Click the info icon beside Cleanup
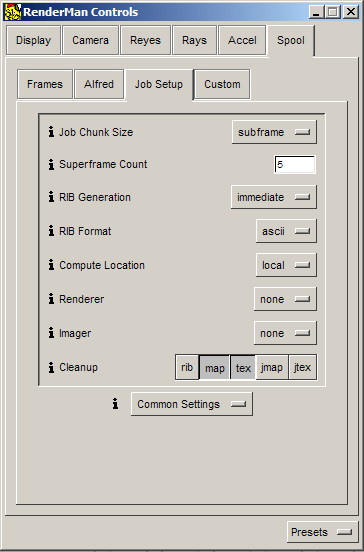Viewport: 364px width, 552px height. 51,368
